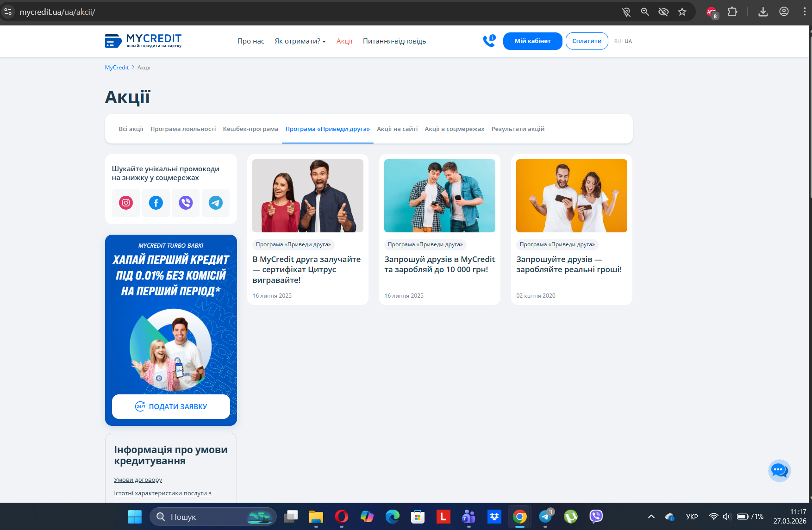Select the 'Всі акції' tab

pyautogui.click(x=131, y=129)
